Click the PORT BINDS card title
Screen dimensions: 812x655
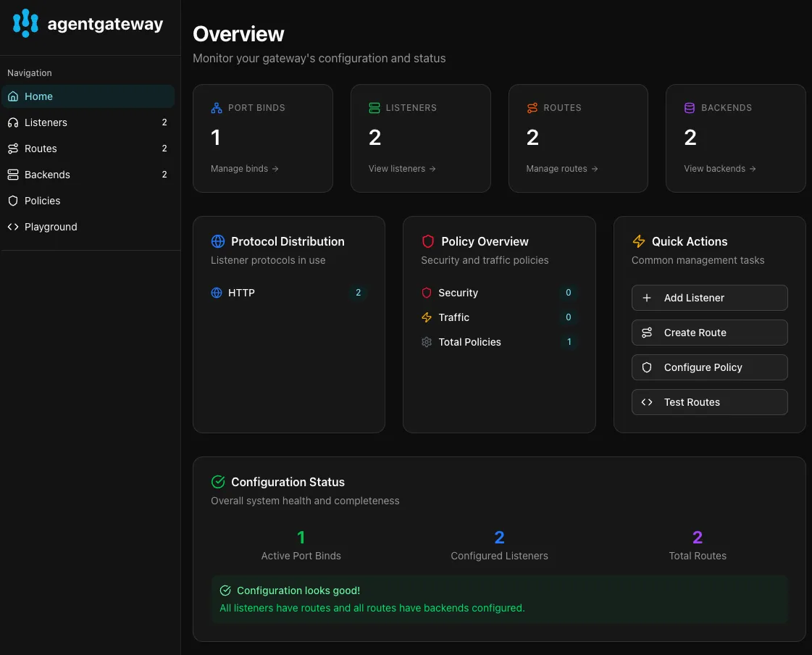point(256,108)
